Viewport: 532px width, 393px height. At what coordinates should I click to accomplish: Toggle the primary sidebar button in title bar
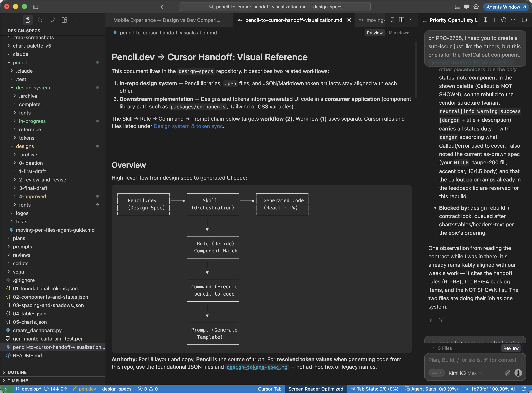[x=35, y=7]
